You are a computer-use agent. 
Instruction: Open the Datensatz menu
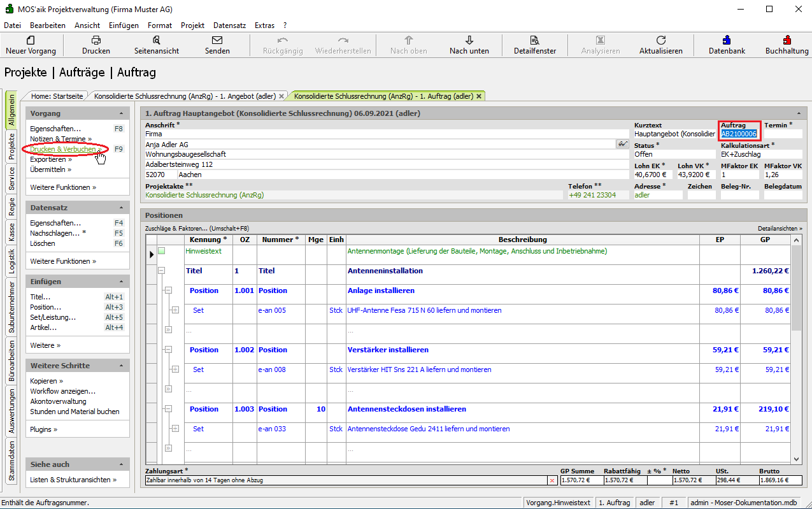(229, 25)
